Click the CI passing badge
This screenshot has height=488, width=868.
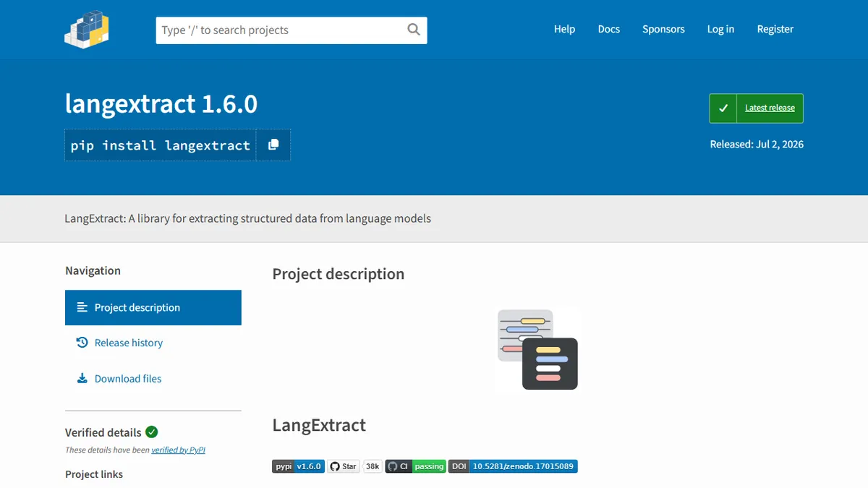(416, 466)
